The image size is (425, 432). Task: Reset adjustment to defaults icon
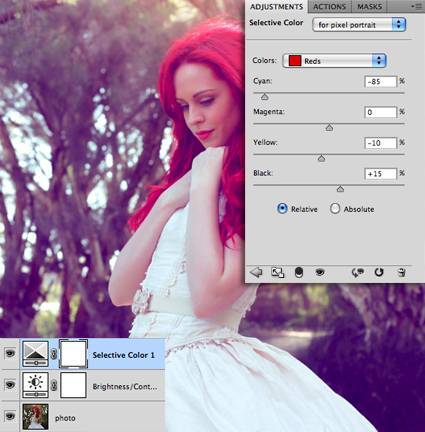(379, 272)
